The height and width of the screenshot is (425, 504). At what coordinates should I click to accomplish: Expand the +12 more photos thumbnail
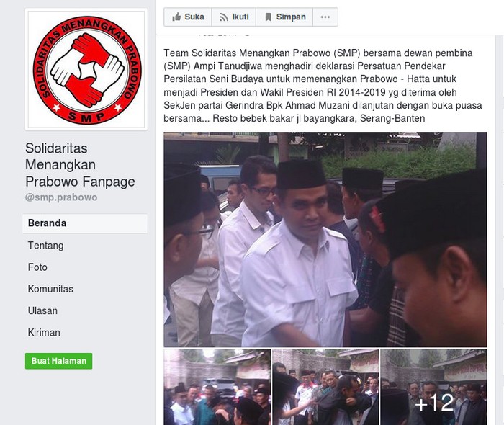pyautogui.click(x=434, y=387)
